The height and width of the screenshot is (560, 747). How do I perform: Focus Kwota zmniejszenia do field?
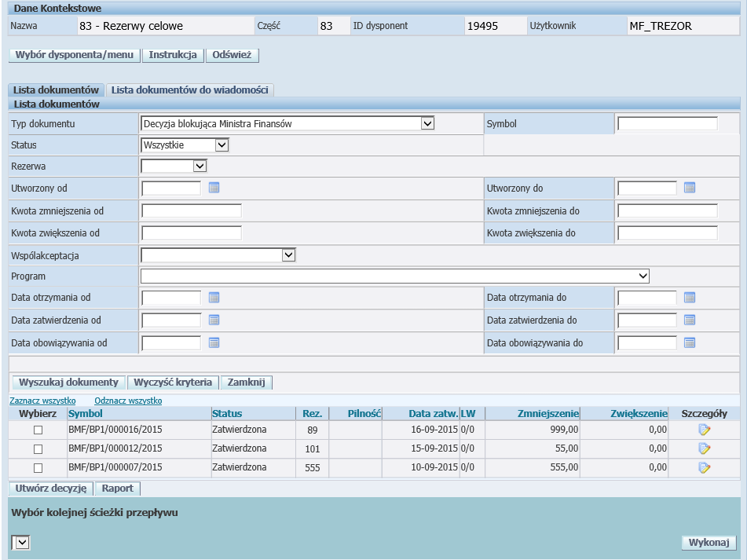[668, 211]
